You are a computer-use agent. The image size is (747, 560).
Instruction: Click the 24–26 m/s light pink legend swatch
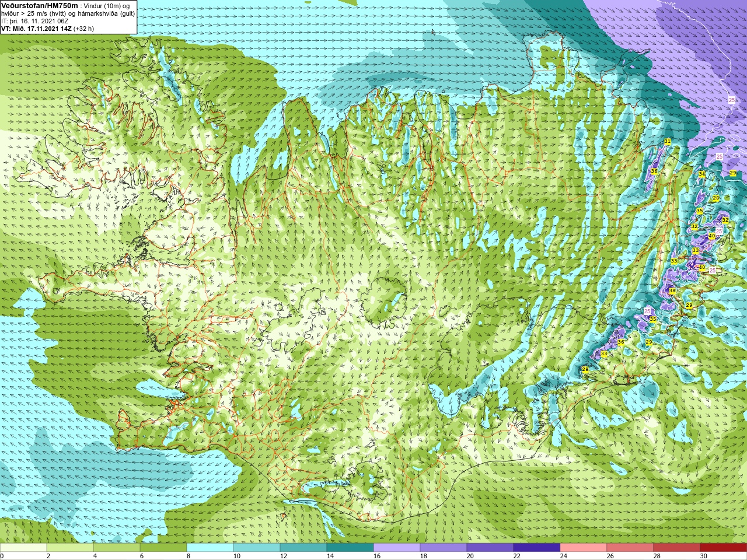tap(584, 547)
